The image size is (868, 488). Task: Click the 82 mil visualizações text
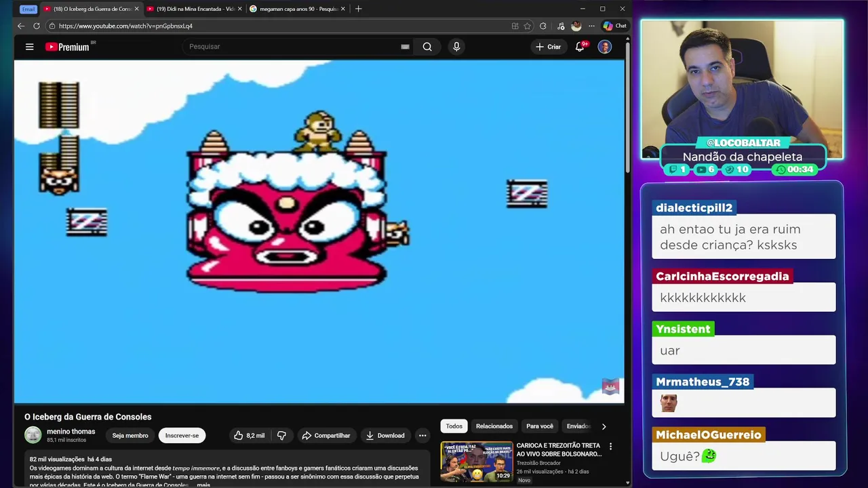57,459
